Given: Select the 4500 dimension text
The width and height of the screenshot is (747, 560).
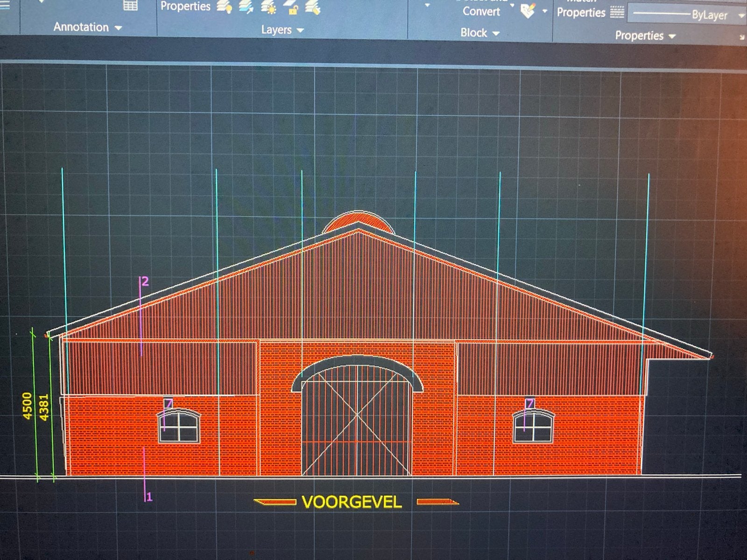Looking at the screenshot, I should pyautogui.click(x=28, y=406).
